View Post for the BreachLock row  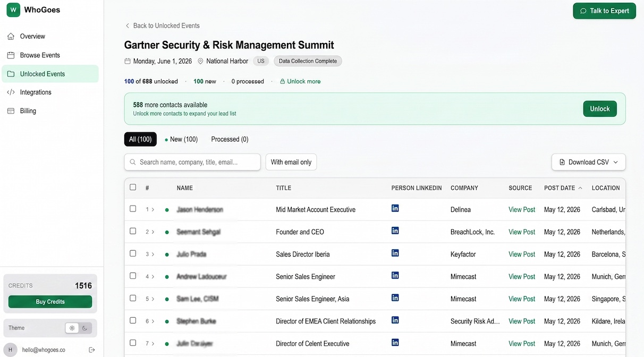522,232
